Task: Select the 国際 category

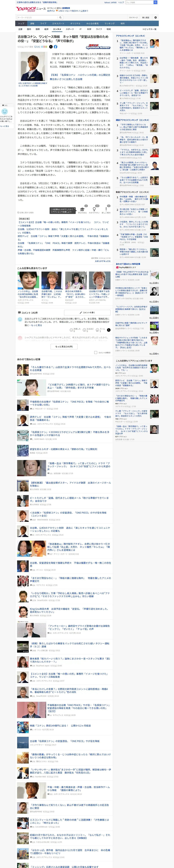Action: pos(38,29)
